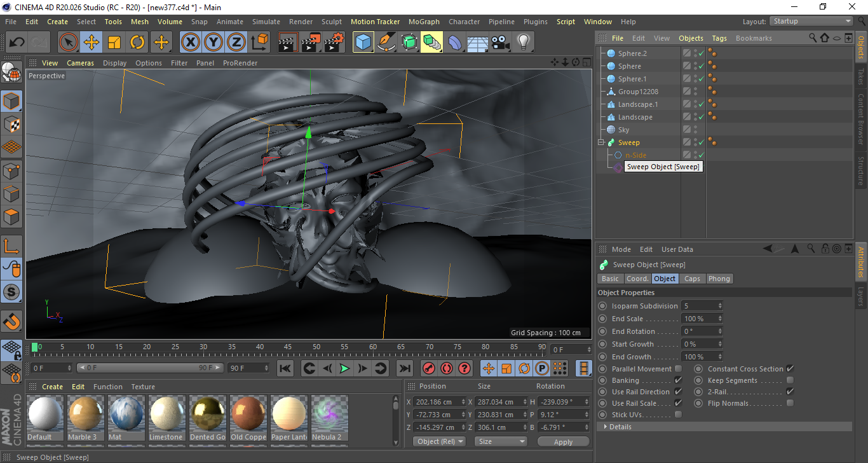Step the End Scale value

[x=720, y=319]
